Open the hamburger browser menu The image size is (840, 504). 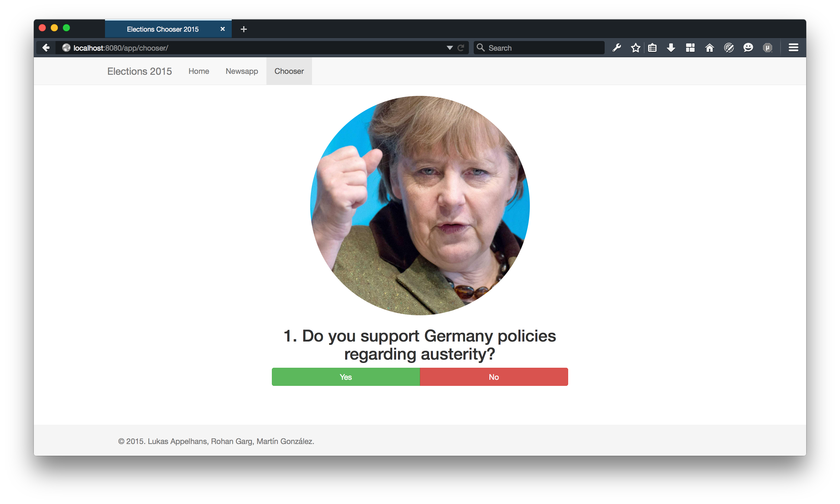pyautogui.click(x=794, y=48)
